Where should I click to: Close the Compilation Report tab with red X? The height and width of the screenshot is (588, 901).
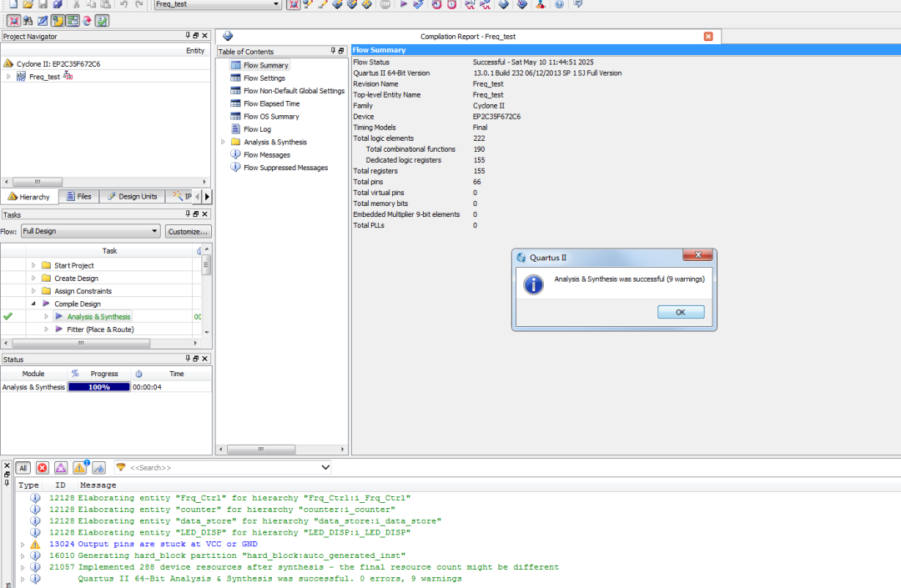pyautogui.click(x=708, y=37)
